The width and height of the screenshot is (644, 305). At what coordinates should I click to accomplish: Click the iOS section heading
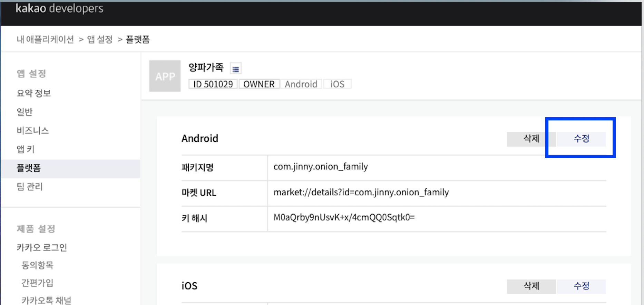189,286
